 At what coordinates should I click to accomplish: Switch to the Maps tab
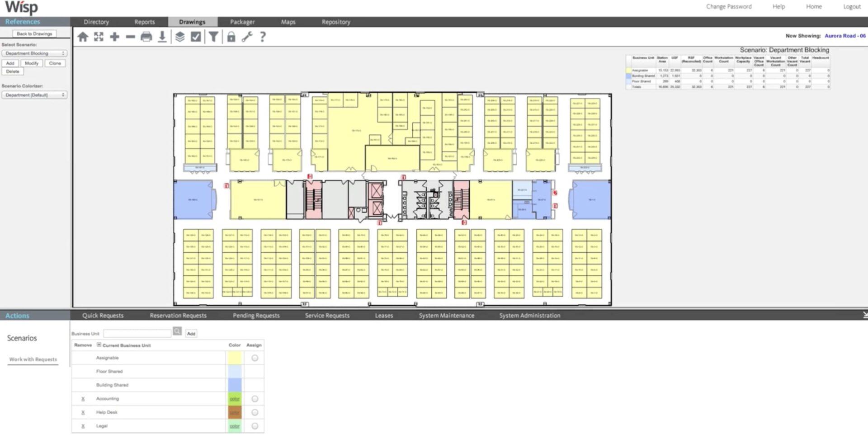pyautogui.click(x=288, y=22)
